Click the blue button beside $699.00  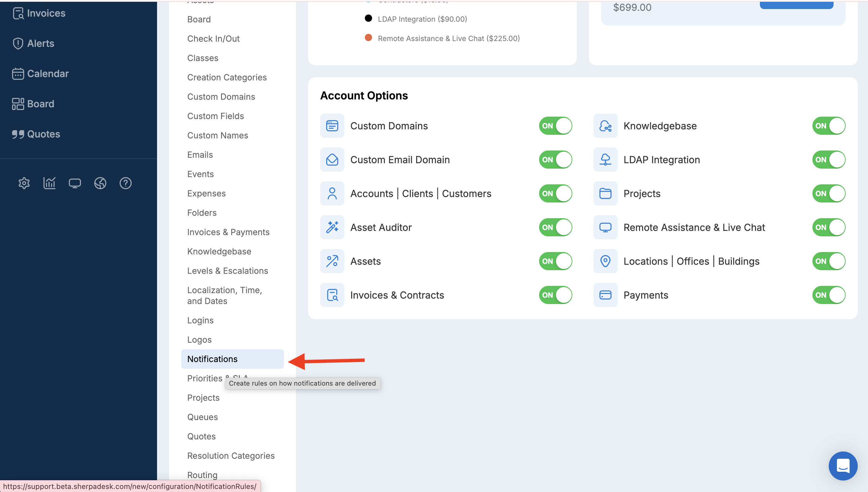[796, 5]
